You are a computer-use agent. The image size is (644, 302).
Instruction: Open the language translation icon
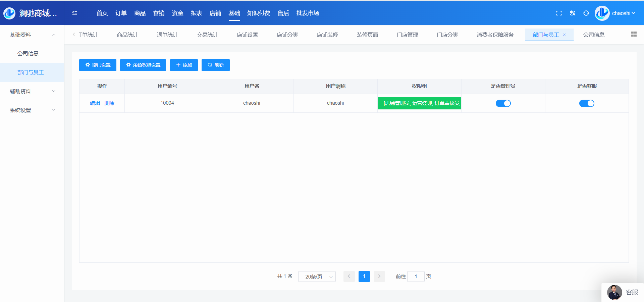click(573, 13)
